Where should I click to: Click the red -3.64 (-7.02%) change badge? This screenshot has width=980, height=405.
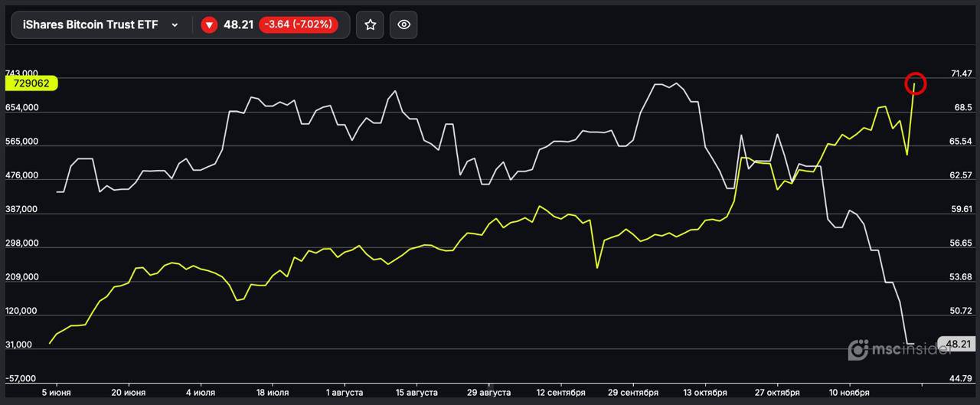[x=298, y=25]
